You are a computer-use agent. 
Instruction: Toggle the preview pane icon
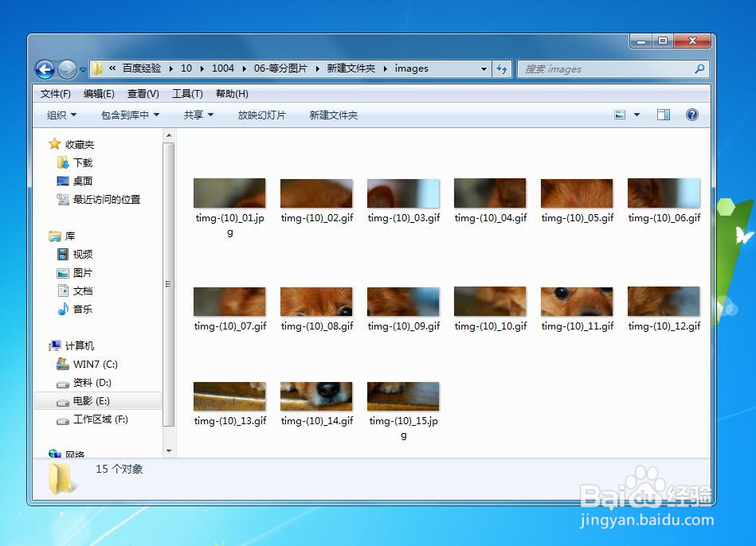[x=664, y=115]
